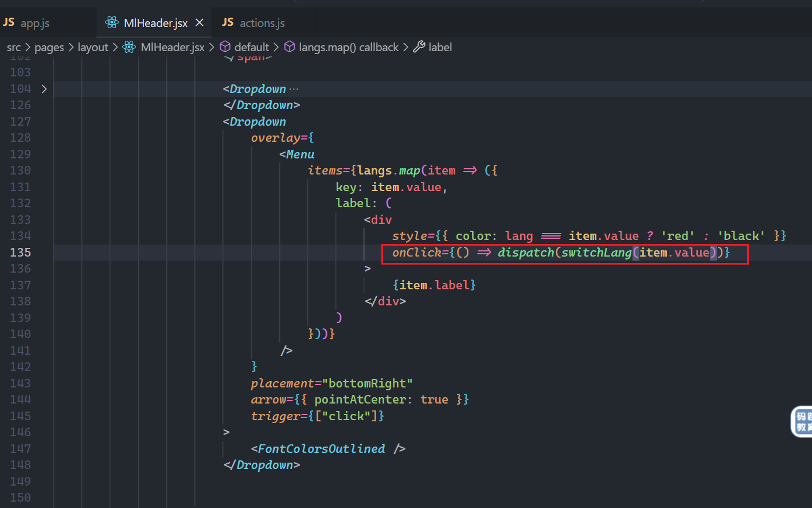Switch to the app.js tab
The image size is (812, 508).
point(34,23)
